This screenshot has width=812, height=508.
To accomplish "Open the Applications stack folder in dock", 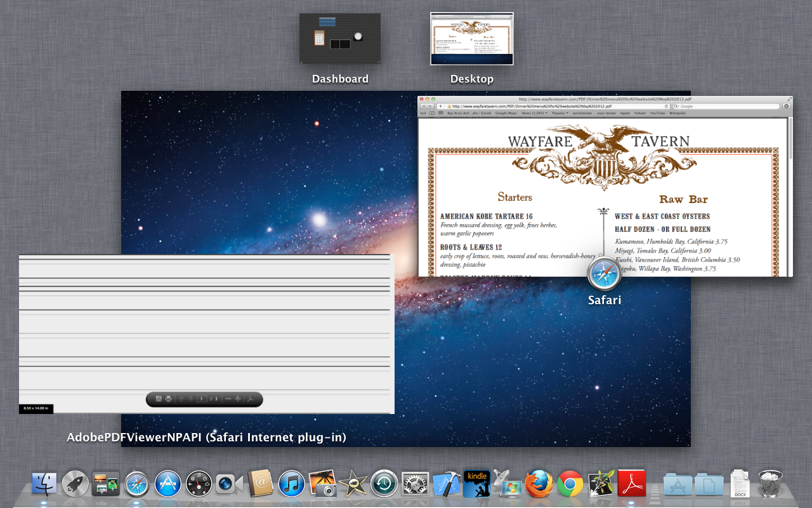I will tap(678, 484).
